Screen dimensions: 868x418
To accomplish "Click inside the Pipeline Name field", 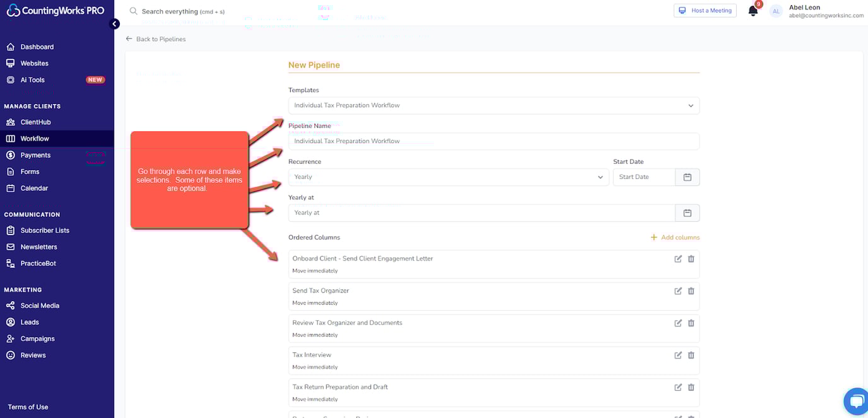I will coord(495,141).
